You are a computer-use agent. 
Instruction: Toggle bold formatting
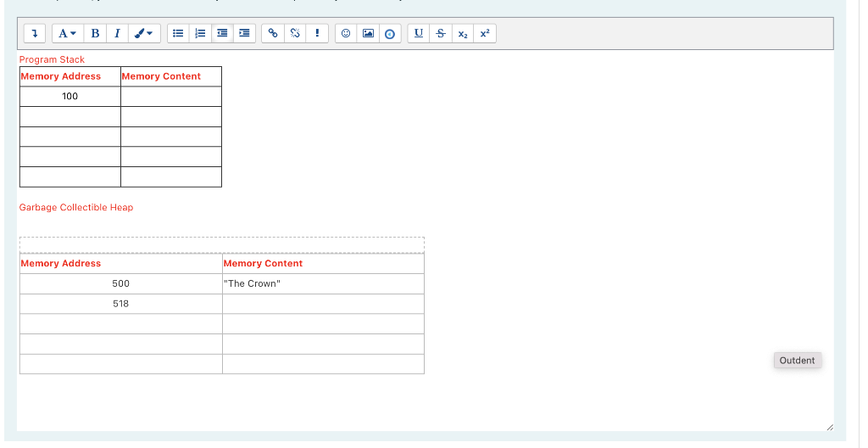pos(95,33)
